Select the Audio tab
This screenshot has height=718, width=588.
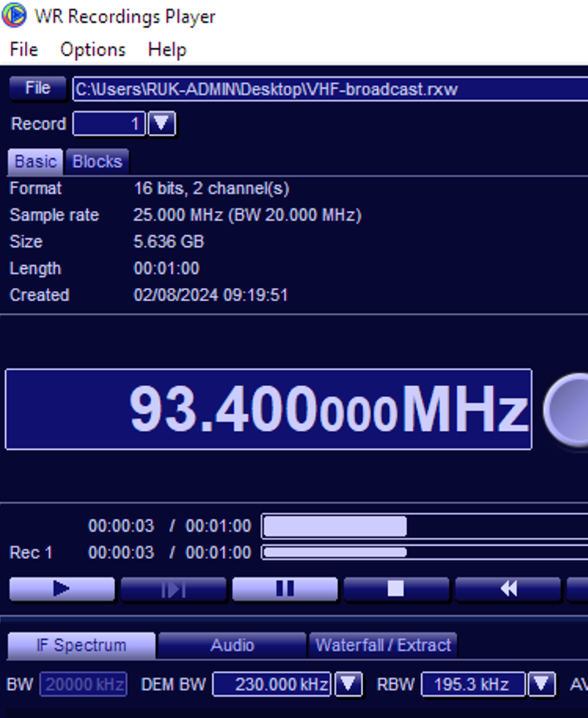(232, 645)
